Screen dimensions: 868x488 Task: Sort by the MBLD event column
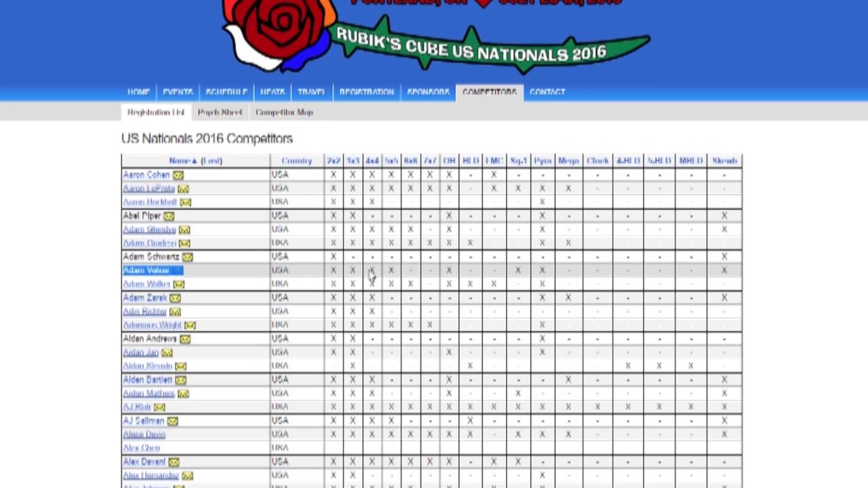tap(691, 161)
